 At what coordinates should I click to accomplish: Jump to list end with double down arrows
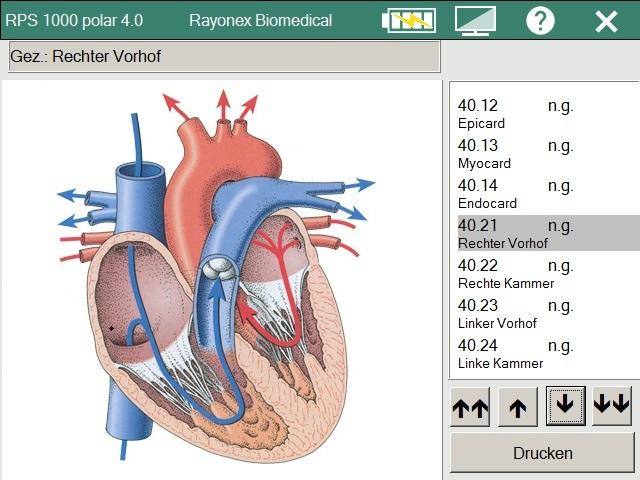tap(611, 405)
